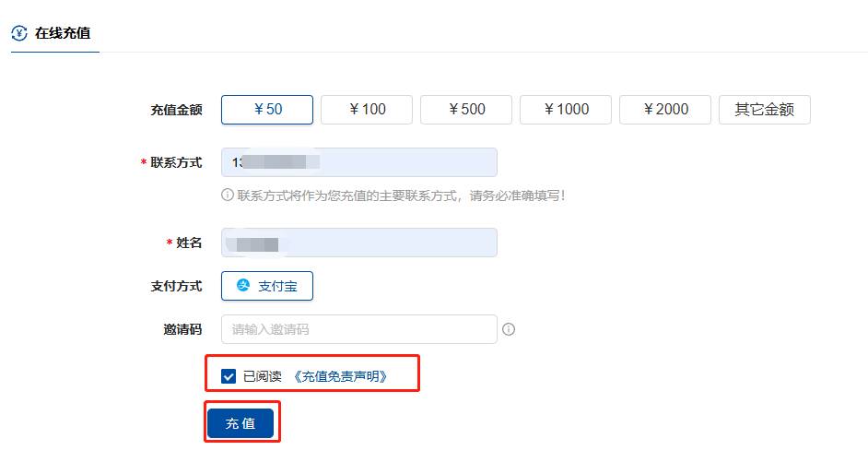
Task: Click the Alipay logo icon
Action: (243, 285)
